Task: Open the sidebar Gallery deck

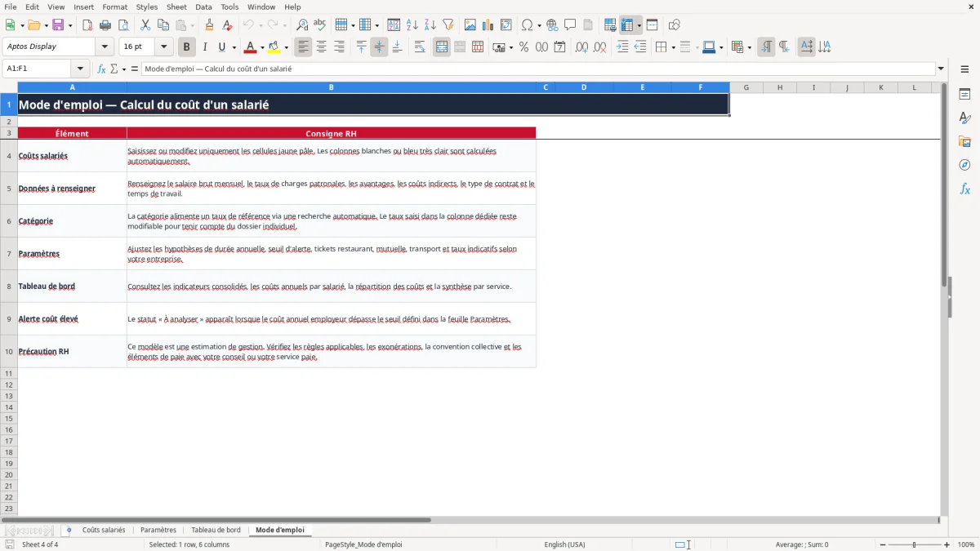Action: (x=964, y=142)
